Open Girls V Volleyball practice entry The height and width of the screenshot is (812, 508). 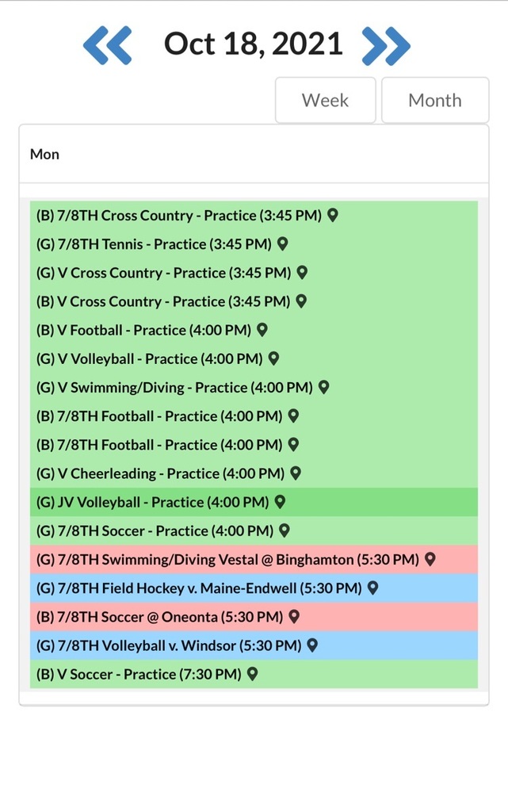click(x=254, y=358)
